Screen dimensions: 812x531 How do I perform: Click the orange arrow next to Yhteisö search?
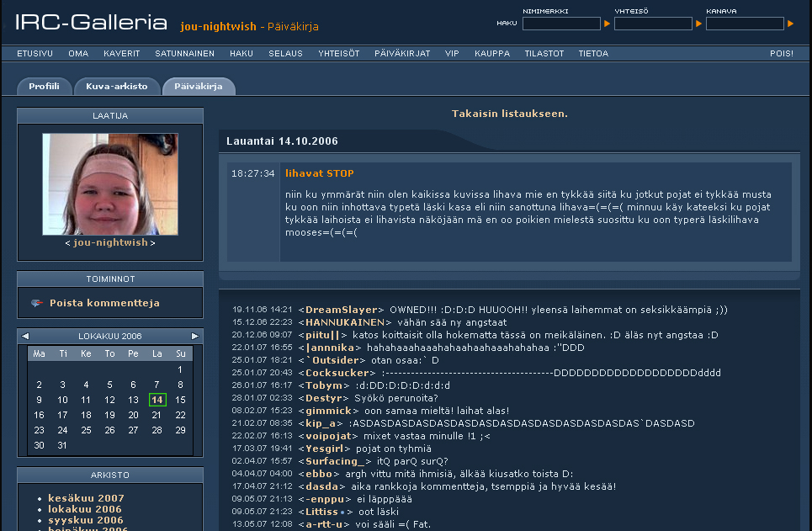(698, 24)
